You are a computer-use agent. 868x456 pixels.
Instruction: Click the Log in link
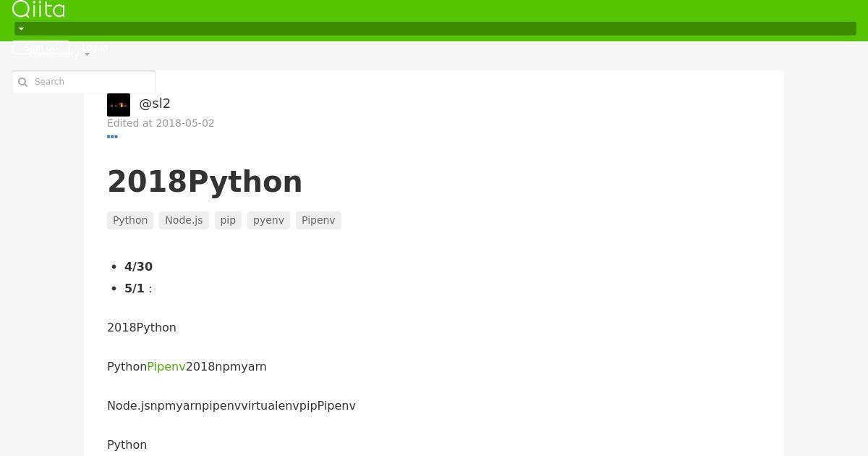click(95, 48)
